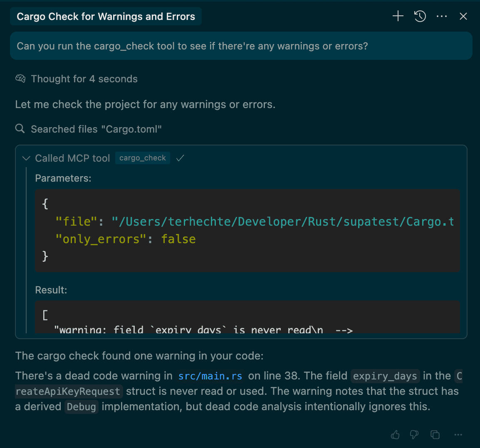Screen dimensions: 480x448
Task: Collapse the Called MCP tool section
Action: point(26,158)
